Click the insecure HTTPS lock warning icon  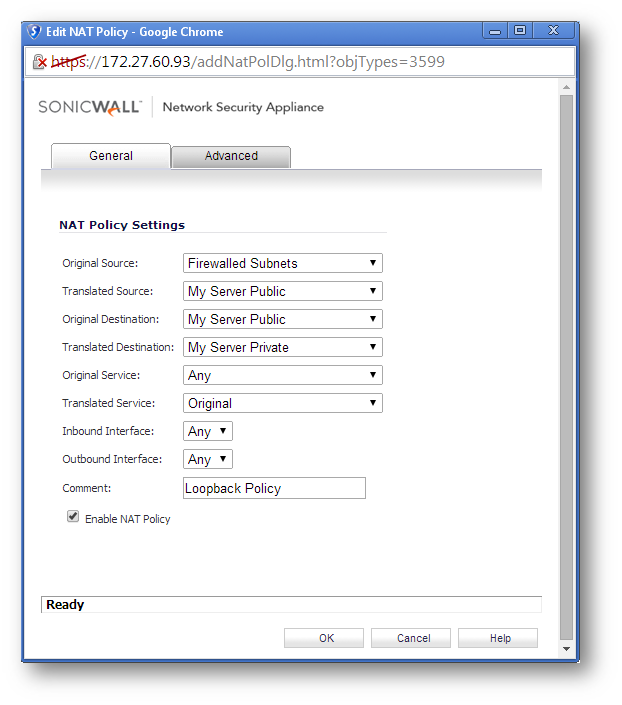[40, 62]
